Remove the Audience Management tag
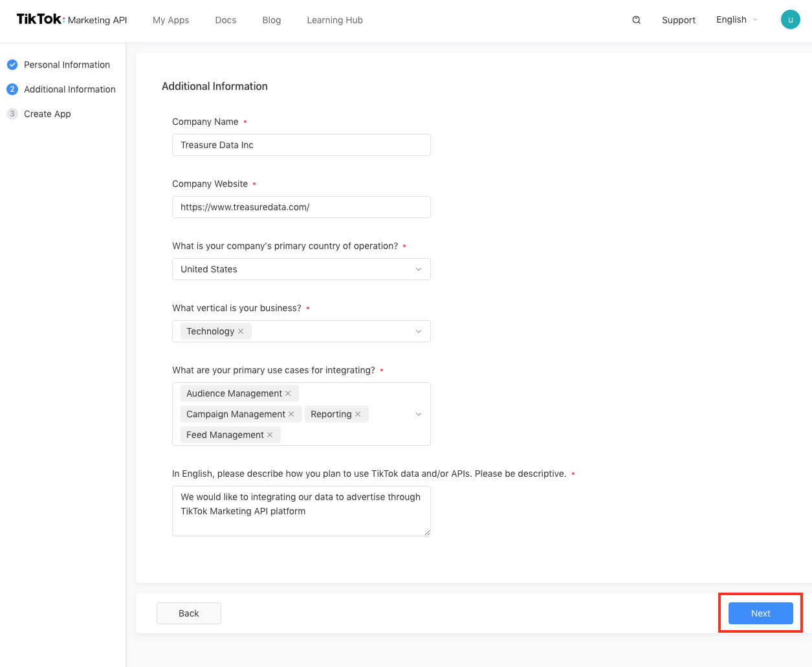The image size is (812, 667). click(x=288, y=393)
